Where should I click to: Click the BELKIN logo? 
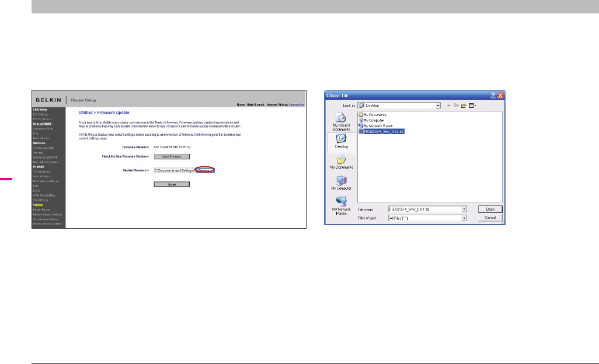pos(48,100)
